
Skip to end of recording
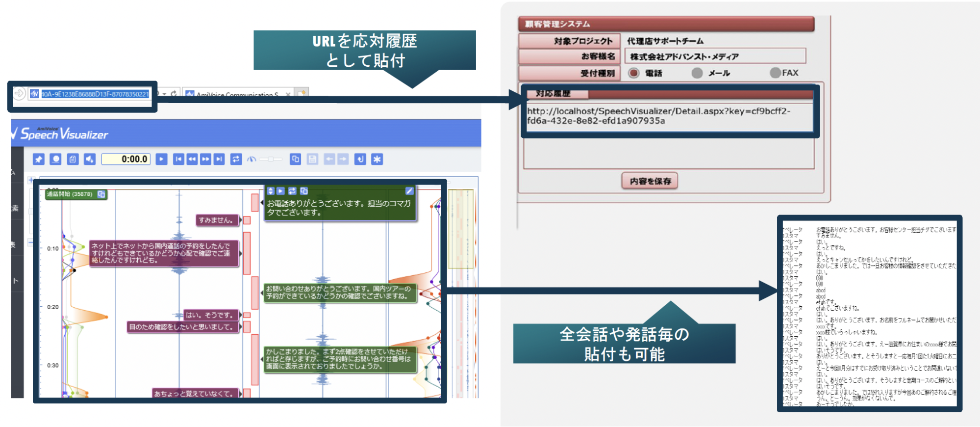point(219,159)
